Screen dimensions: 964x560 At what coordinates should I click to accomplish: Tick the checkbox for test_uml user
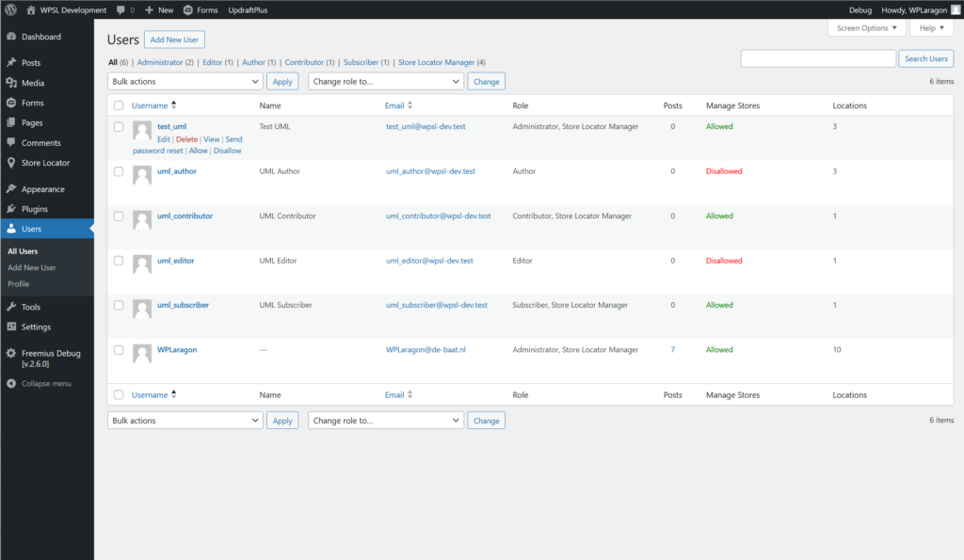click(119, 126)
